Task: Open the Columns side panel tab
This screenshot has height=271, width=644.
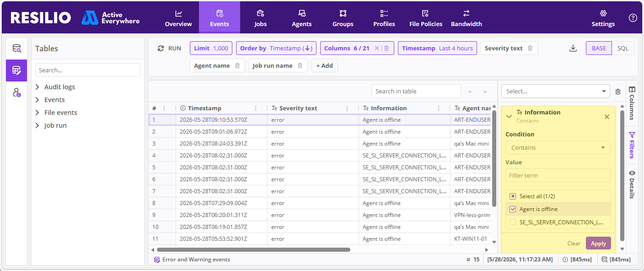Action: pyautogui.click(x=632, y=103)
